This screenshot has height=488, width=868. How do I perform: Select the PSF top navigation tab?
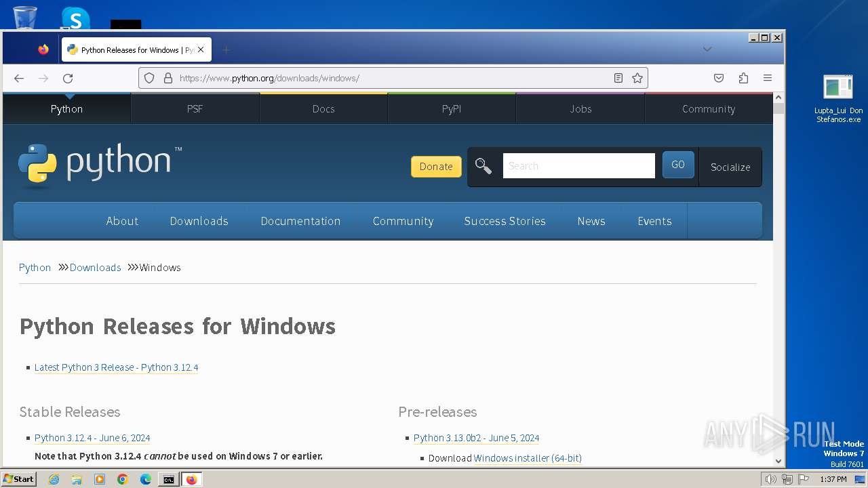[195, 108]
